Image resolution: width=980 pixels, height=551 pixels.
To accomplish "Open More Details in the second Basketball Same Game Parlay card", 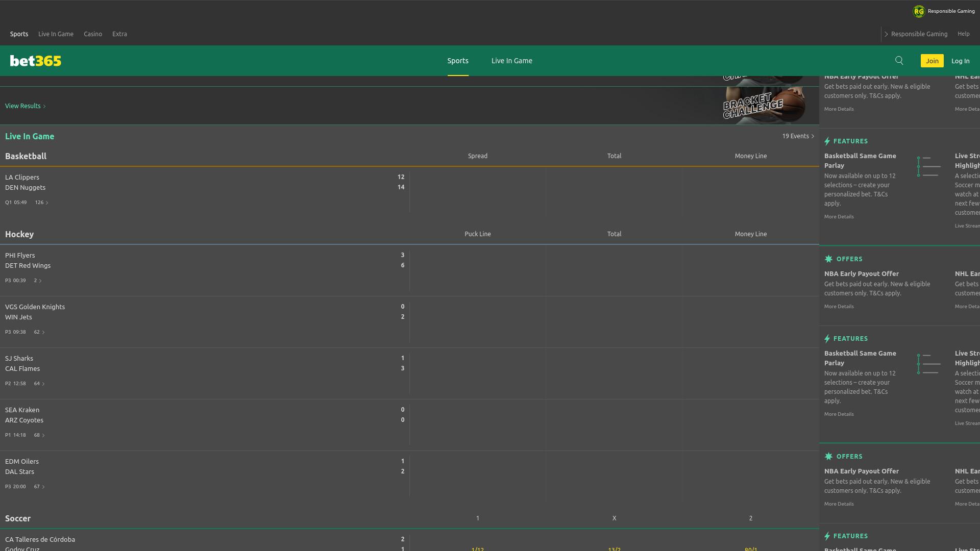I will [x=839, y=414].
